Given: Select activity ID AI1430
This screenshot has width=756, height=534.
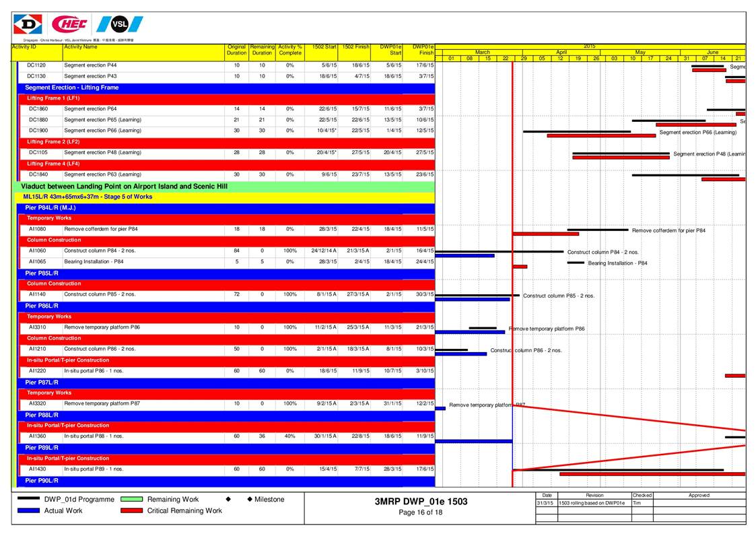Looking at the screenshot, I should tap(37, 469).
